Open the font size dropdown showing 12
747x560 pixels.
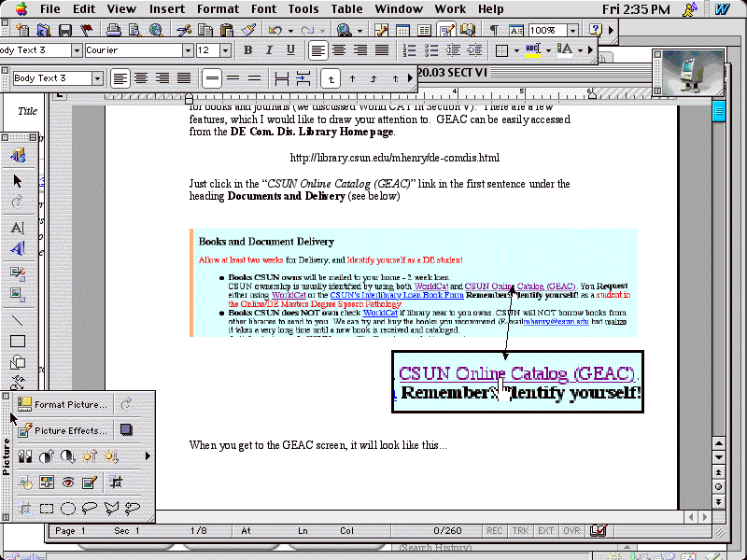[226, 50]
